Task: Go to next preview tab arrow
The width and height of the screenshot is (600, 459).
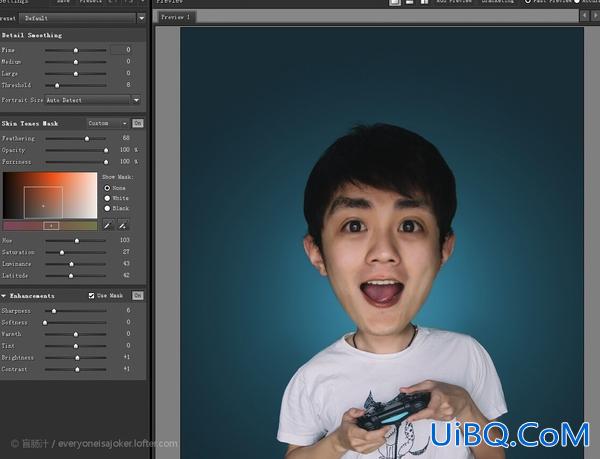Action: [x=595, y=16]
